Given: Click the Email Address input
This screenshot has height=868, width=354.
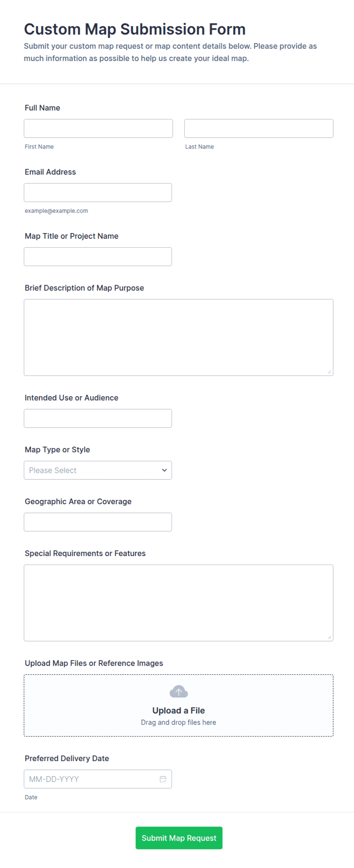Looking at the screenshot, I should pos(98,193).
